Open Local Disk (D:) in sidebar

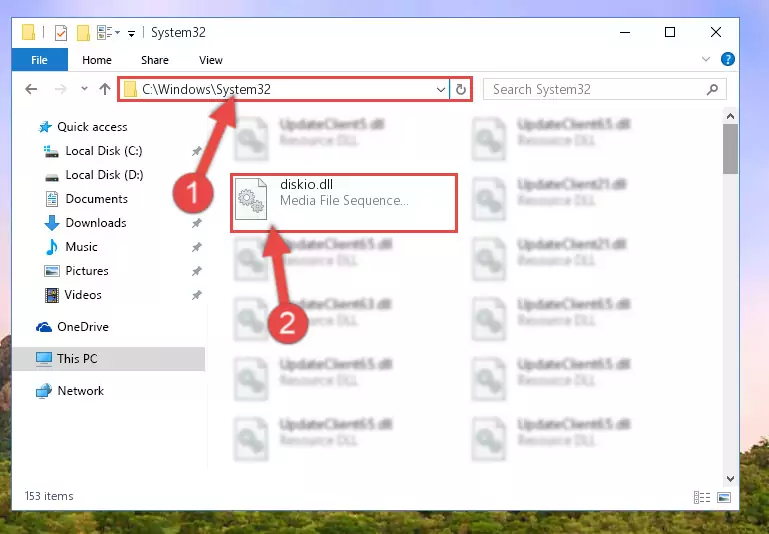[x=104, y=175]
